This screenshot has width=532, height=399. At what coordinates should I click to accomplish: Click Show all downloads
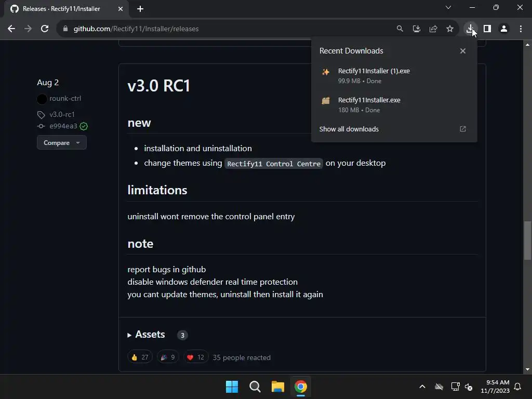click(x=349, y=129)
